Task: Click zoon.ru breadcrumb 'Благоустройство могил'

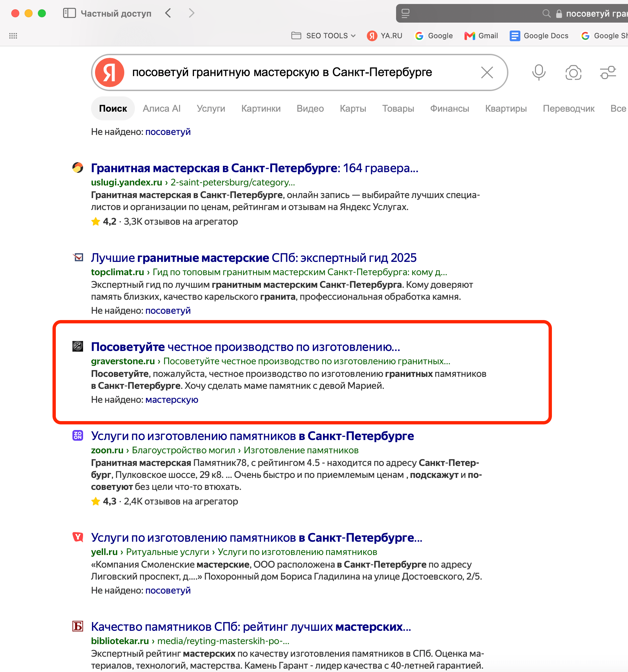Action: (183, 450)
